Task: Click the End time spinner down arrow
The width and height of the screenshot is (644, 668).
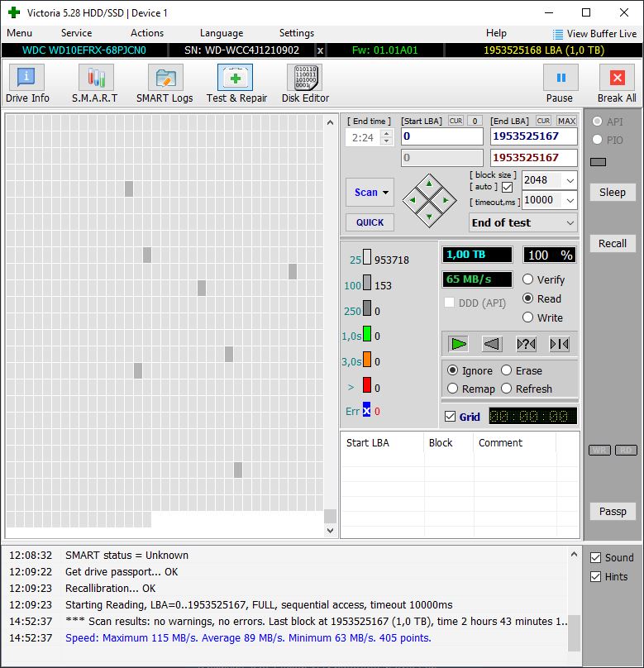Action: [386, 141]
